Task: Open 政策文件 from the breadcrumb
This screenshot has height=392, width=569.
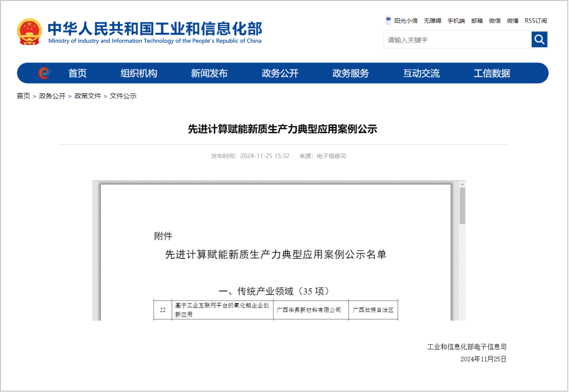Action: tap(87, 96)
